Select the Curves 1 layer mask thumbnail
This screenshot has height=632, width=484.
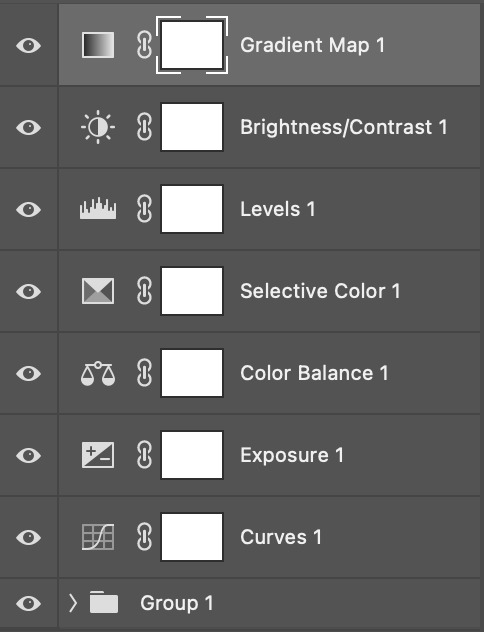coord(192,537)
